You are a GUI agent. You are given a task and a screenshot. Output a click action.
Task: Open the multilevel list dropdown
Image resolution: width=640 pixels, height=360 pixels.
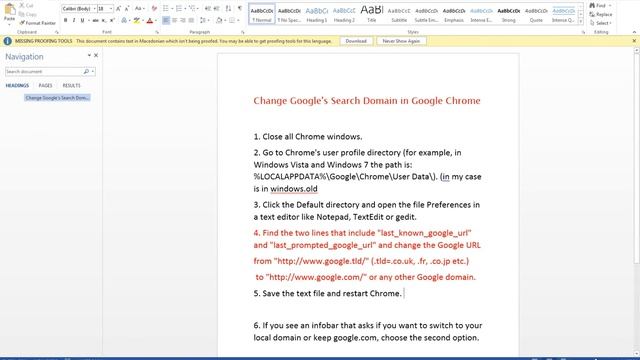click(x=198, y=9)
